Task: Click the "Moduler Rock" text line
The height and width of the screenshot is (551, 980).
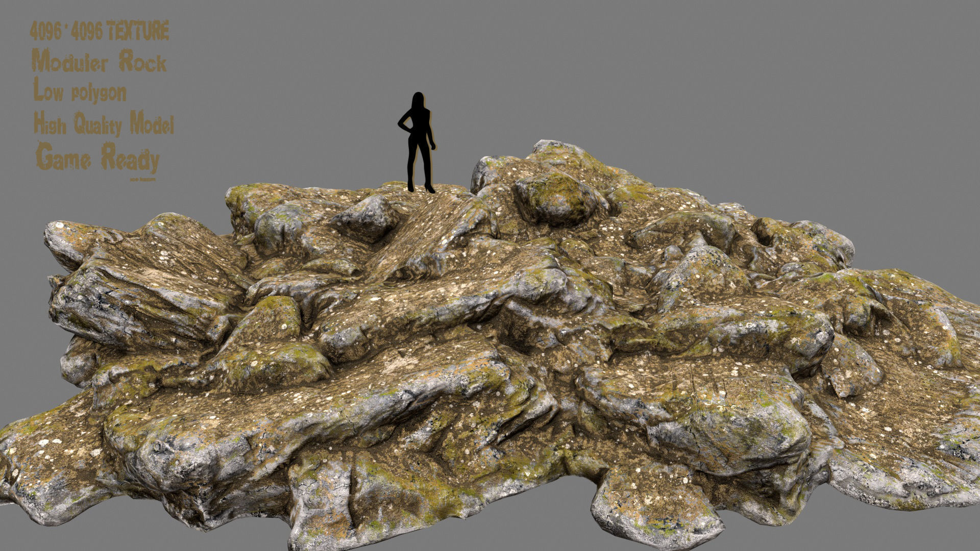Action: point(99,61)
